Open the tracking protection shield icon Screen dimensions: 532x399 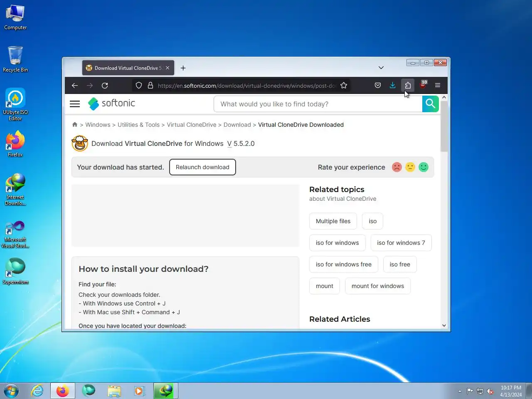pos(139,86)
